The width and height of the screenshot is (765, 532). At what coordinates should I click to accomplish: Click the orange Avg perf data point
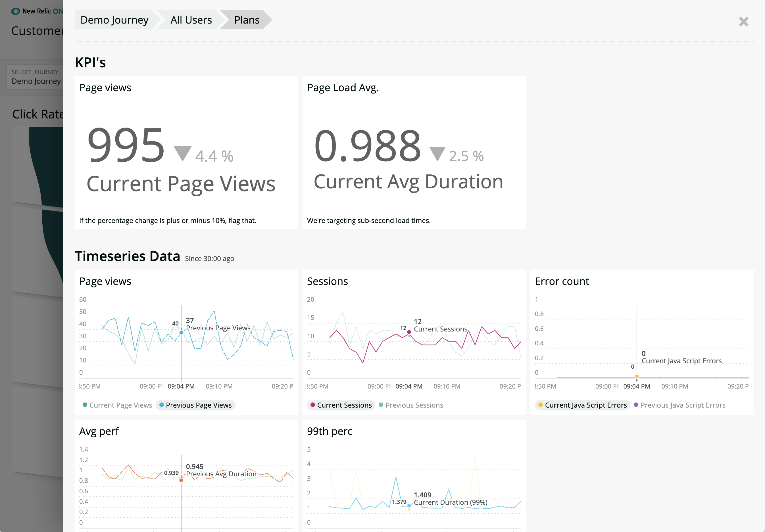pos(181,480)
